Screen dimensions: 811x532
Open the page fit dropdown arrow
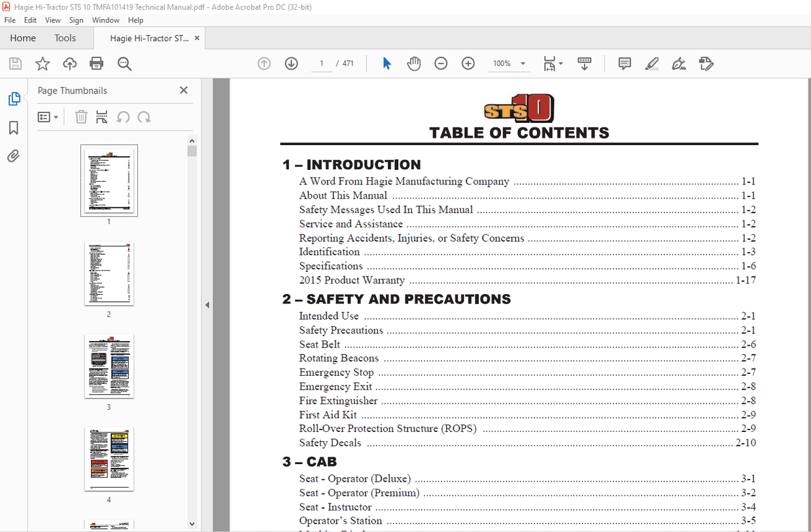click(x=561, y=63)
